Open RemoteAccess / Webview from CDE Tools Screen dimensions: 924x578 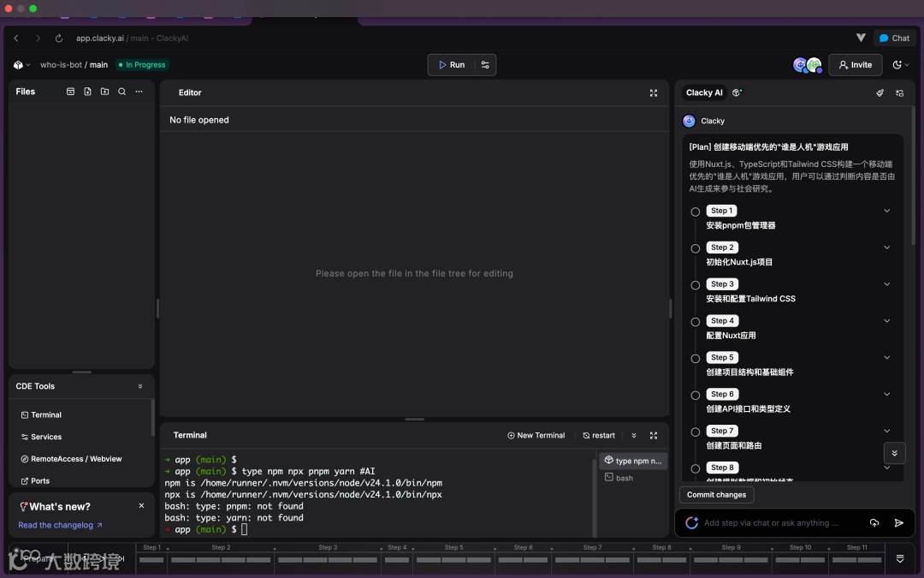(x=71, y=459)
